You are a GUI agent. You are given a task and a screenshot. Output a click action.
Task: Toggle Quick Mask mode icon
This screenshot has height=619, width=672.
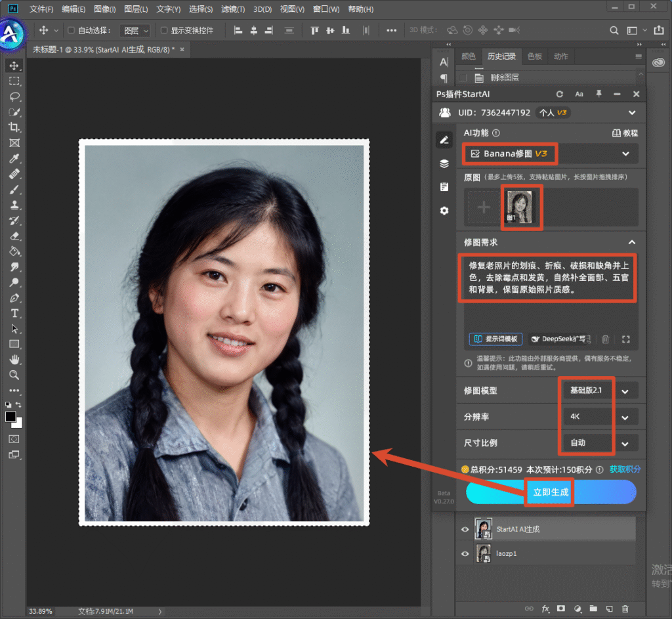tap(14, 439)
